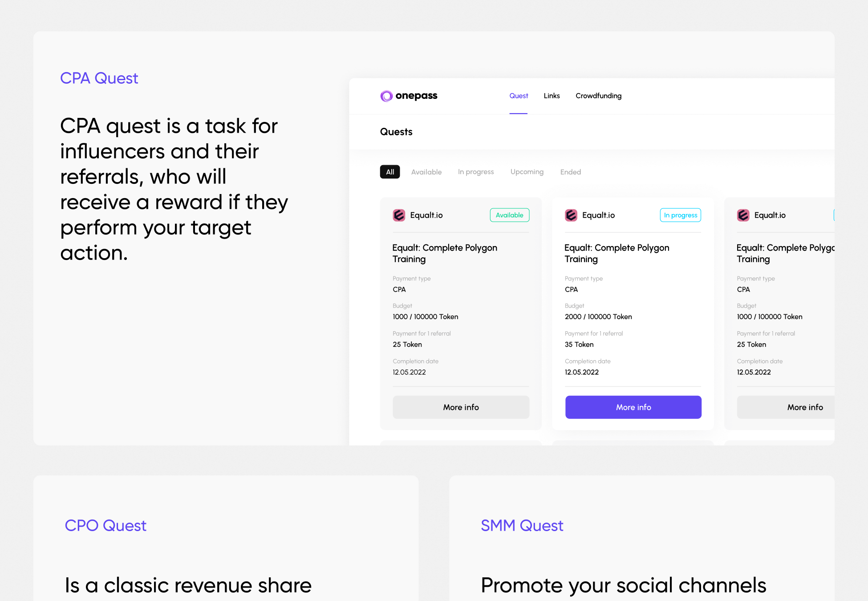Click the In progress status badge
Viewport: 868px width, 601px height.
(680, 215)
